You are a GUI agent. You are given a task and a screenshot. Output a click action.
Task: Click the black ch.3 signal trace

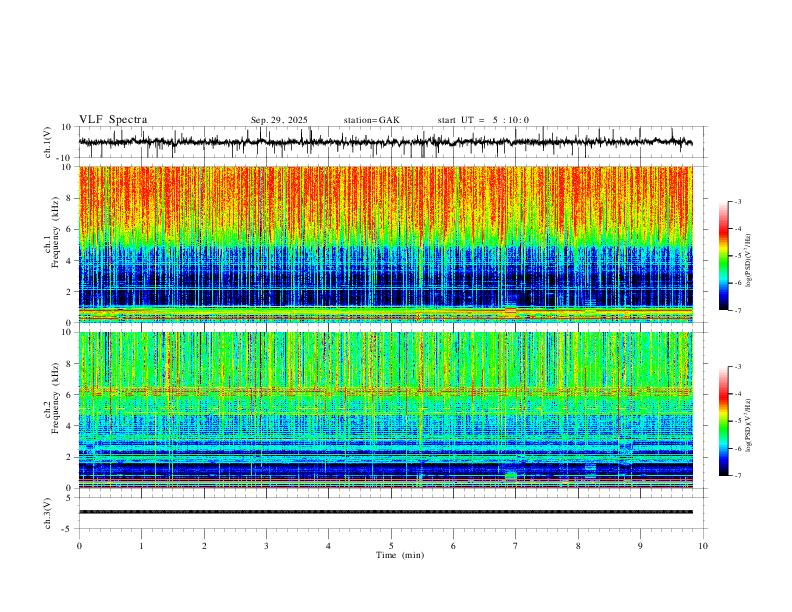[385, 512]
